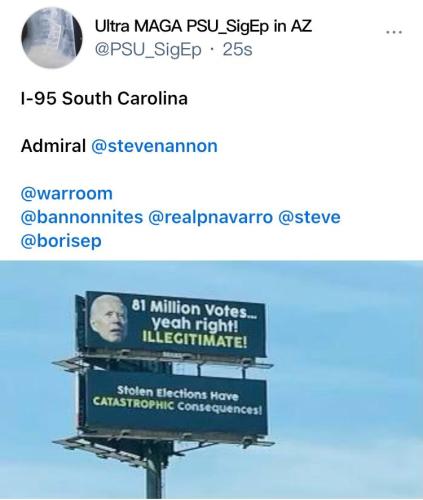Click the word Admiral in the post
423x500 pixels.
(53, 146)
